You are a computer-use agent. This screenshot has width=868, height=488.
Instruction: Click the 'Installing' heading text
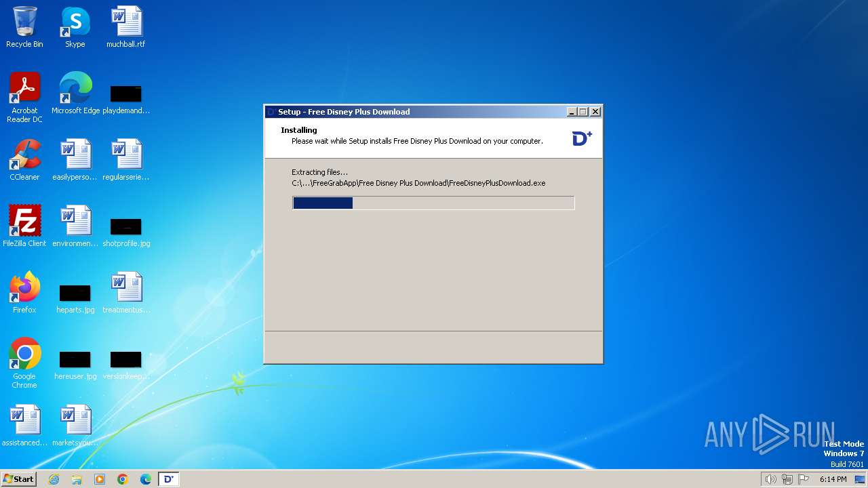point(299,130)
